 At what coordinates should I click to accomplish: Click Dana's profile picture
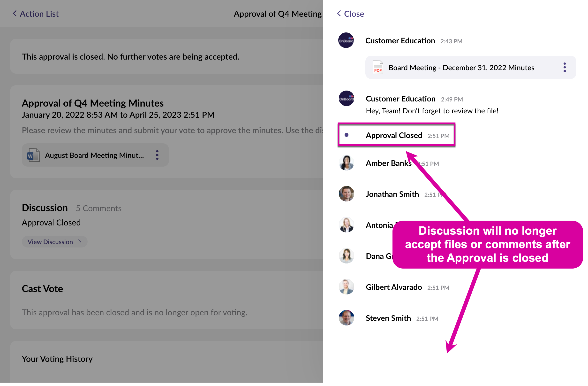tap(346, 256)
